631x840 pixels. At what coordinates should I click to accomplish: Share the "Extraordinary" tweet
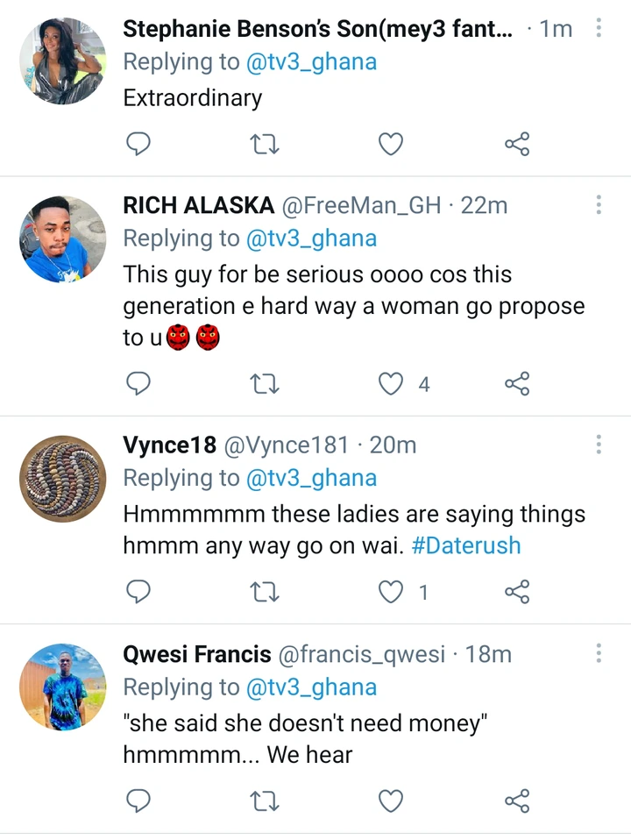pyautogui.click(x=517, y=144)
